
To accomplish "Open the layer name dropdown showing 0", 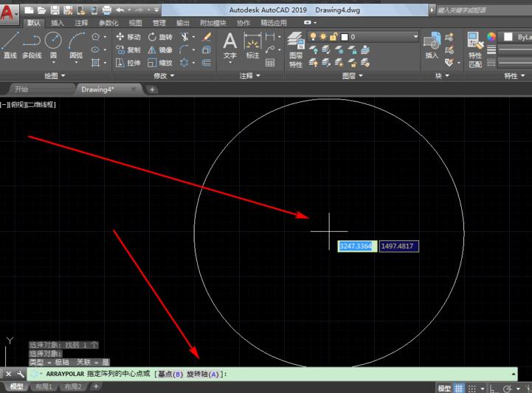I will [415, 37].
